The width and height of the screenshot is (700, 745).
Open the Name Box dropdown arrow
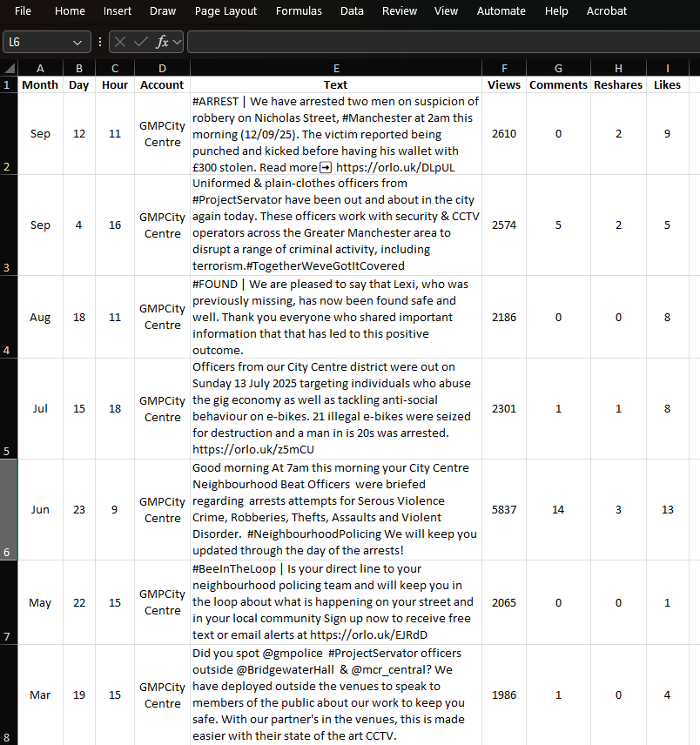tap(79, 42)
